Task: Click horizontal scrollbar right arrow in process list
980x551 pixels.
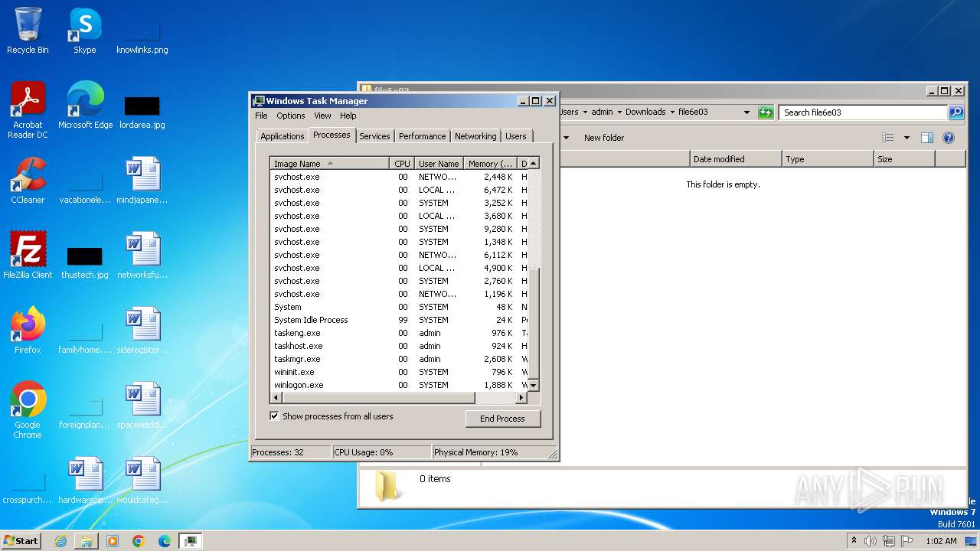Action: pos(521,398)
